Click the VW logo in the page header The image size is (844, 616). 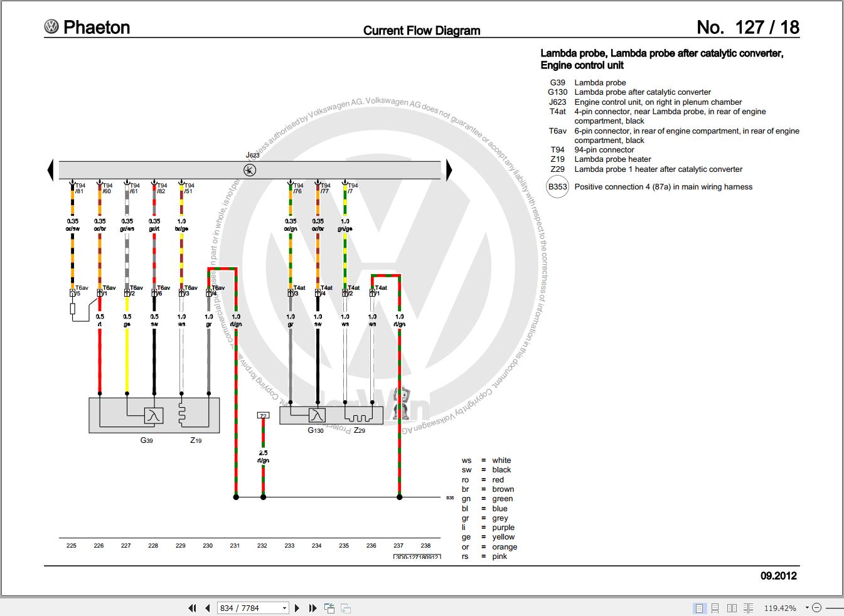[x=52, y=27]
